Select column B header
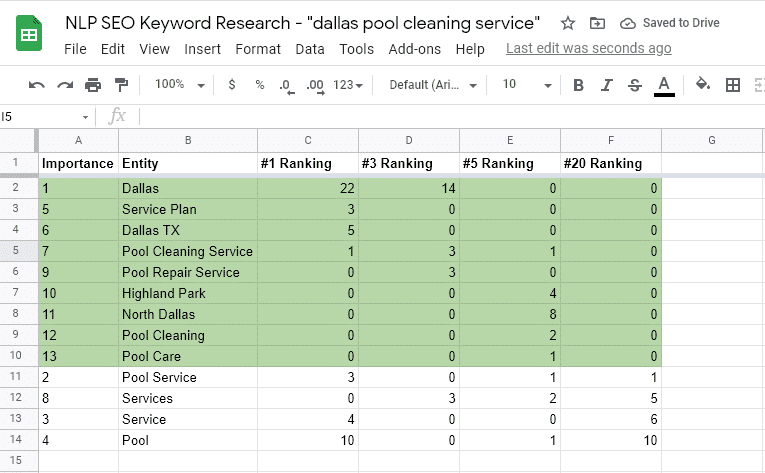Viewport: 765px width, 473px height. point(188,141)
